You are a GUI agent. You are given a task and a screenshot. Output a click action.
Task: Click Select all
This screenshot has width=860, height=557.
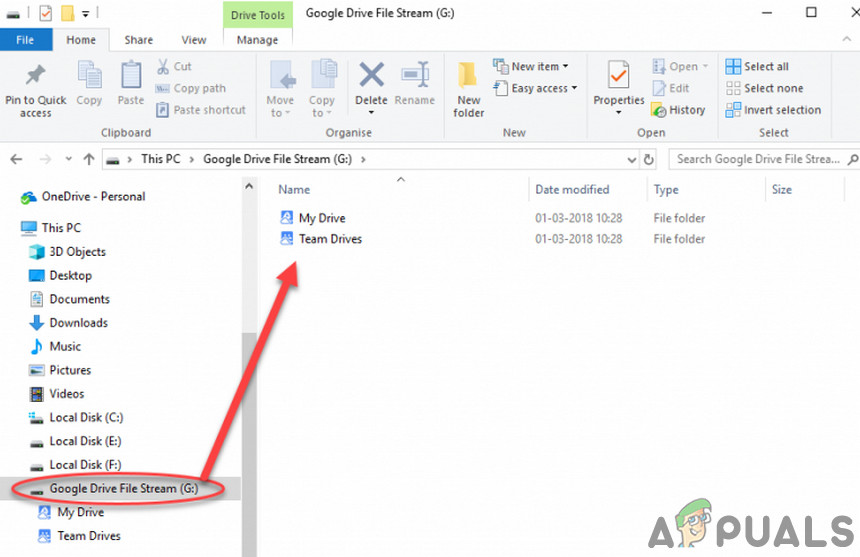[x=757, y=66]
